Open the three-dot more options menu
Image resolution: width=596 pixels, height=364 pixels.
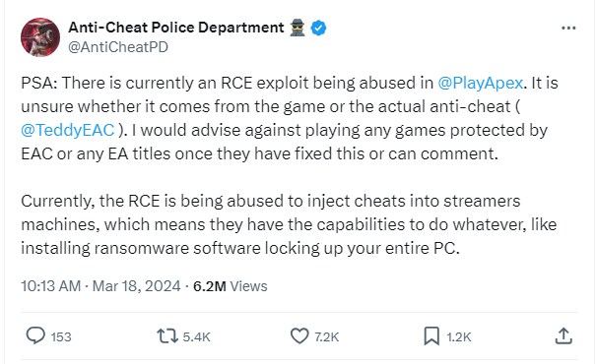pyautogui.click(x=568, y=28)
